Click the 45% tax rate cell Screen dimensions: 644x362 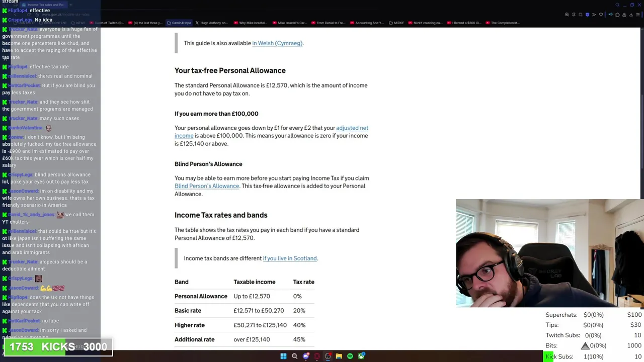(299, 339)
